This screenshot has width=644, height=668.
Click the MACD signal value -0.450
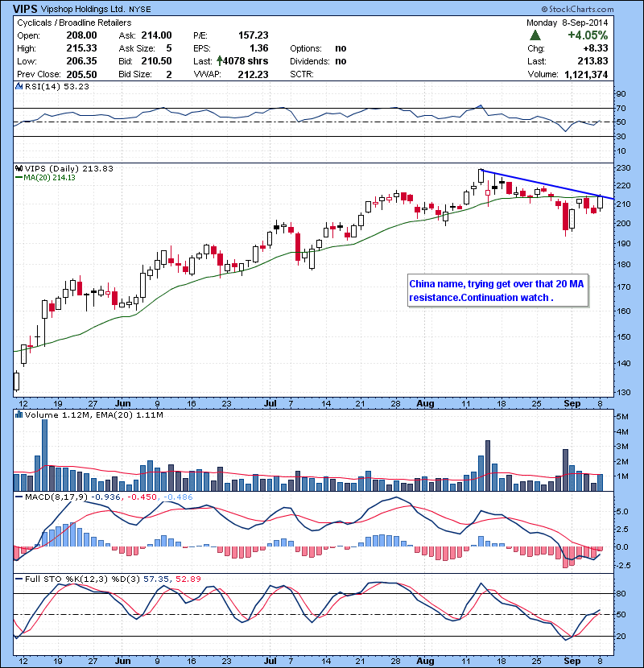(142, 497)
